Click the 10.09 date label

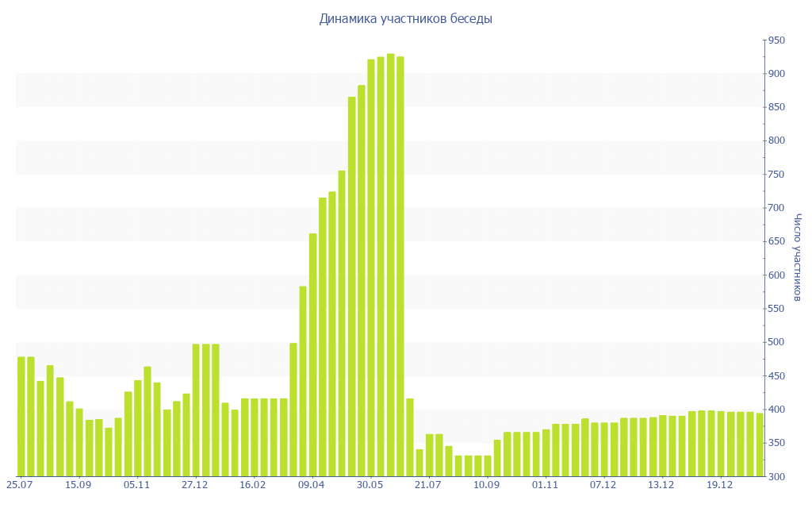pos(486,485)
